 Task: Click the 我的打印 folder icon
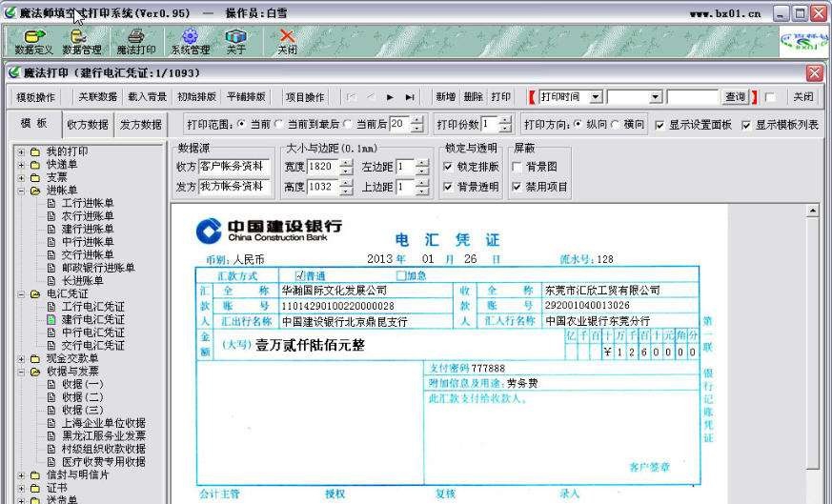point(35,151)
